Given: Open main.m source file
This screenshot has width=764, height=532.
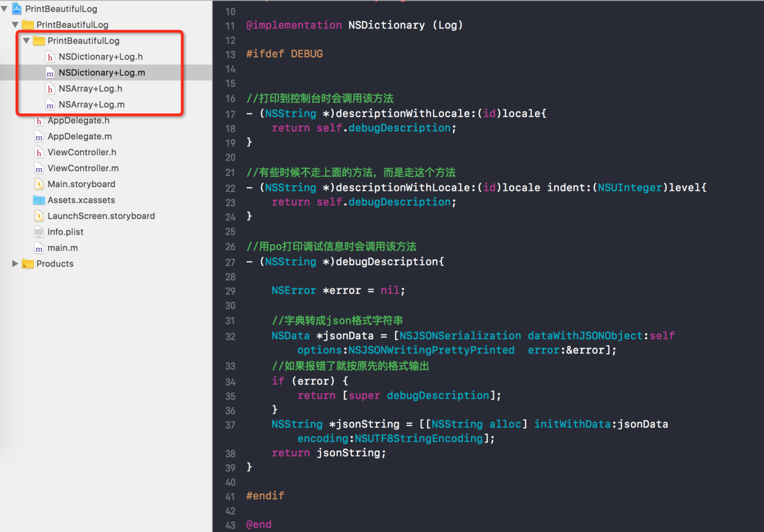Looking at the screenshot, I should 63,248.
